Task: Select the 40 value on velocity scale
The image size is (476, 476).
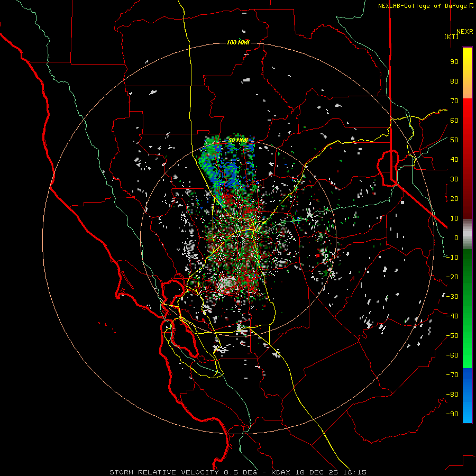Action: coord(454,160)
